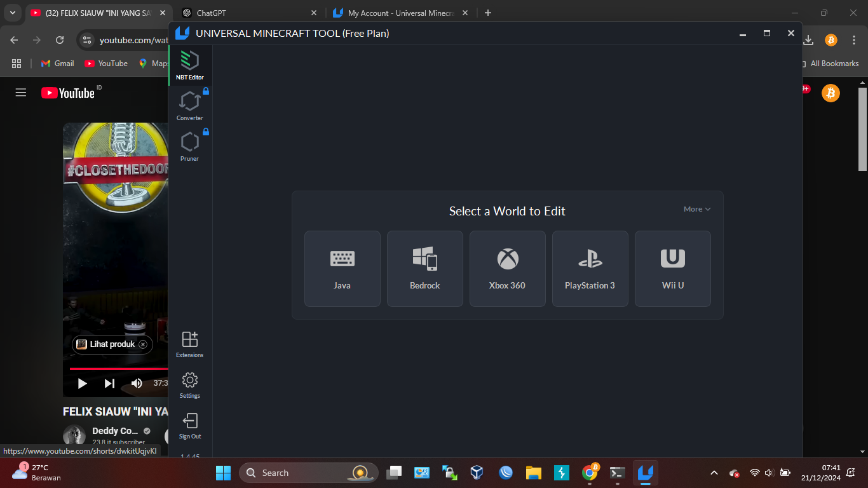The height and width of the screenshot is (488, 868).
Task: Open Universal Minecraft Tool Settings
Action: (190, 384)
